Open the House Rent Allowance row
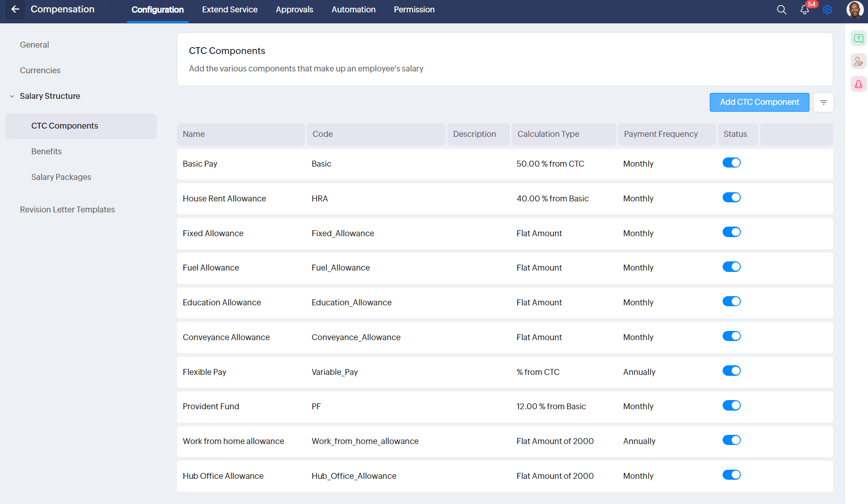868x504 pixels. pos(224,199)
